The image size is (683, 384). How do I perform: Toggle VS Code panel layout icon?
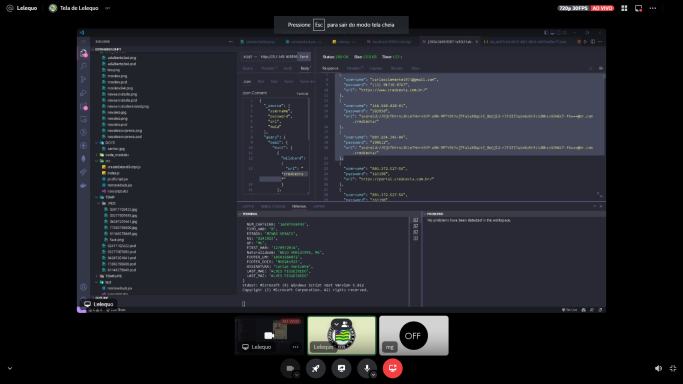click(552, 33)
